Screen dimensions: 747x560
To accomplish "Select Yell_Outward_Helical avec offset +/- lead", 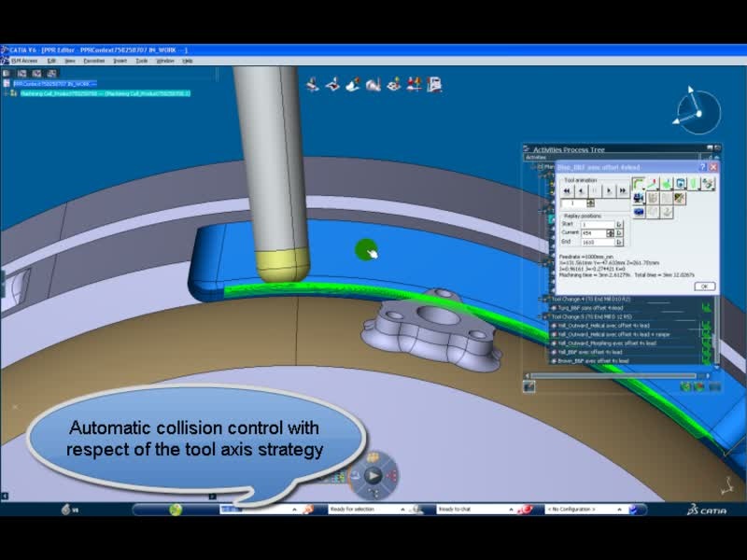I will point(603,326).
